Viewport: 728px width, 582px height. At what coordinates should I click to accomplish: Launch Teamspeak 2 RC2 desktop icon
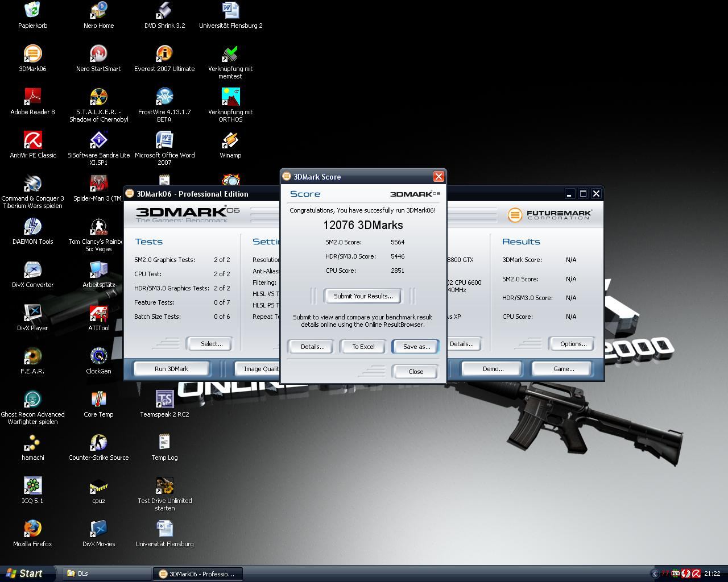tap(164, 399)
